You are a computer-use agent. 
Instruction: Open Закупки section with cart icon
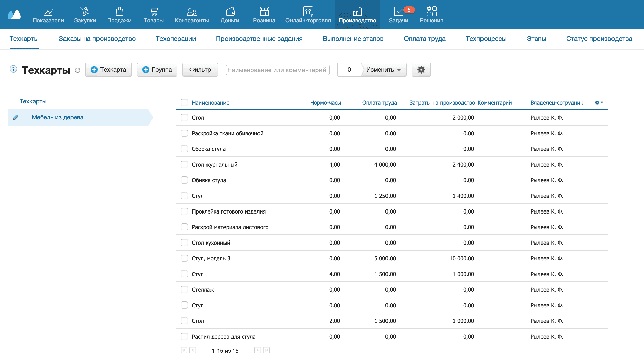click(85, 15)
